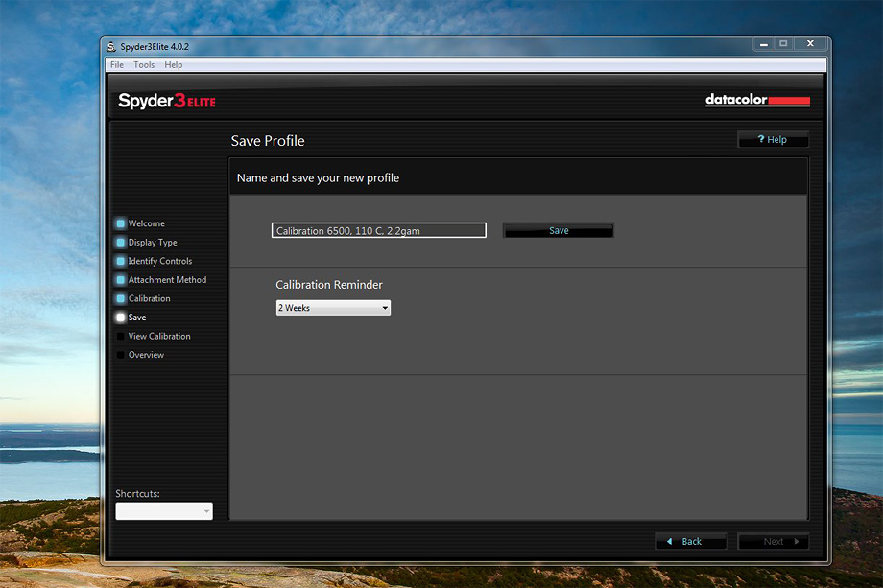Open the Help menu in menu bar
Image resolution: width=883 pixels, height=588 pixels.
tap(174, 64)
